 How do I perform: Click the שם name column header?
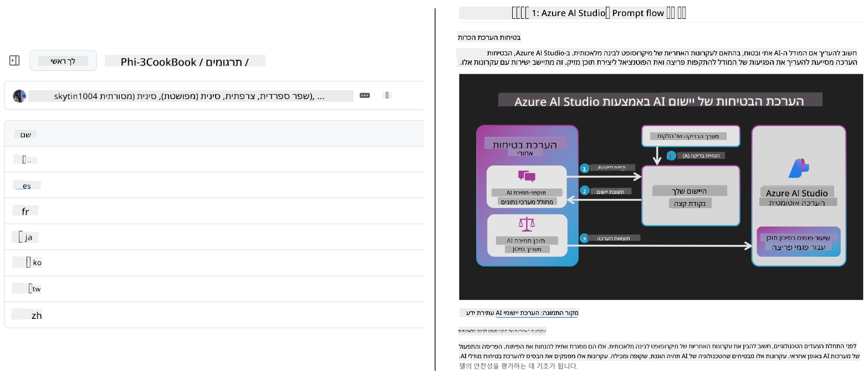(25, 135)
